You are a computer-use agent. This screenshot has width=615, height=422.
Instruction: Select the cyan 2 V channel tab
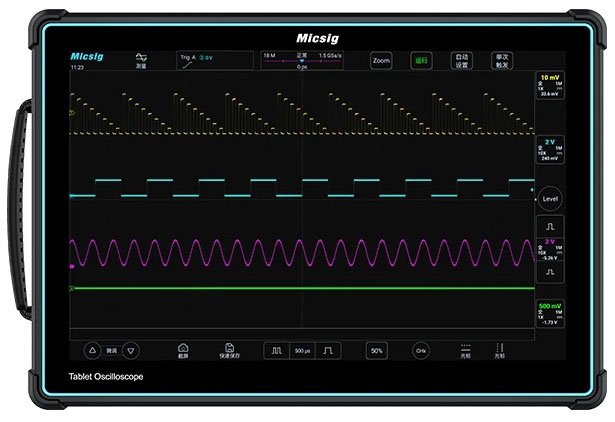point(549,148)
